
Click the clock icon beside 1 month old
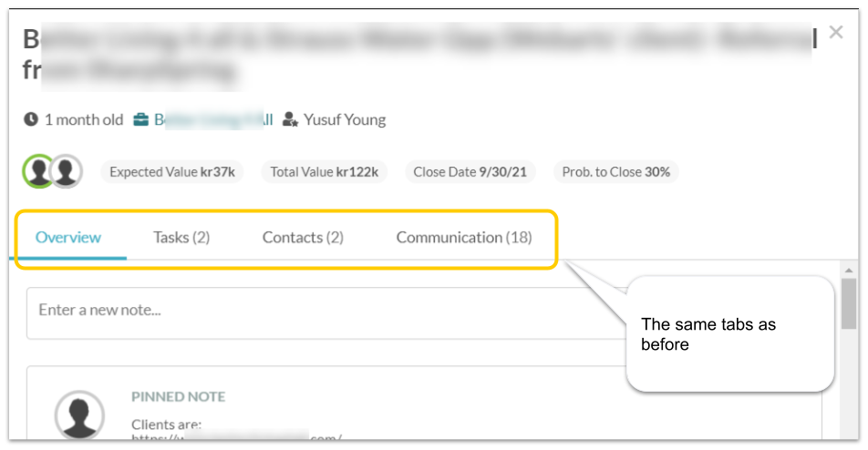click(31, 119)
